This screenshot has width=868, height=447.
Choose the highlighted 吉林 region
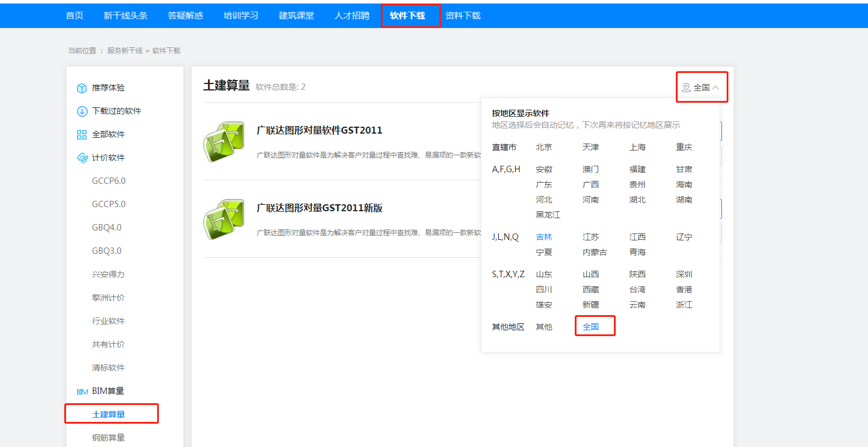(x=544, y=237)
